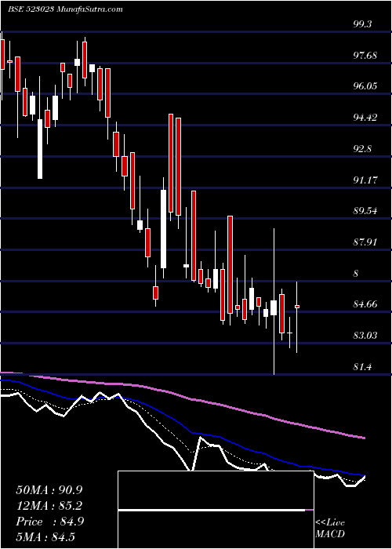Click the last candlestick on the right
Image resolution: width=392 pixels, height=549 pixels.
point(297,317)
